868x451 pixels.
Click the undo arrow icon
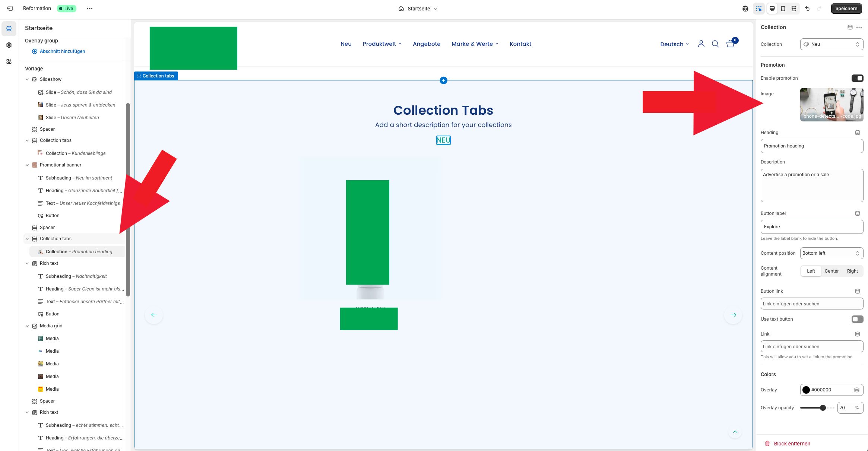(x=807, y=9)
